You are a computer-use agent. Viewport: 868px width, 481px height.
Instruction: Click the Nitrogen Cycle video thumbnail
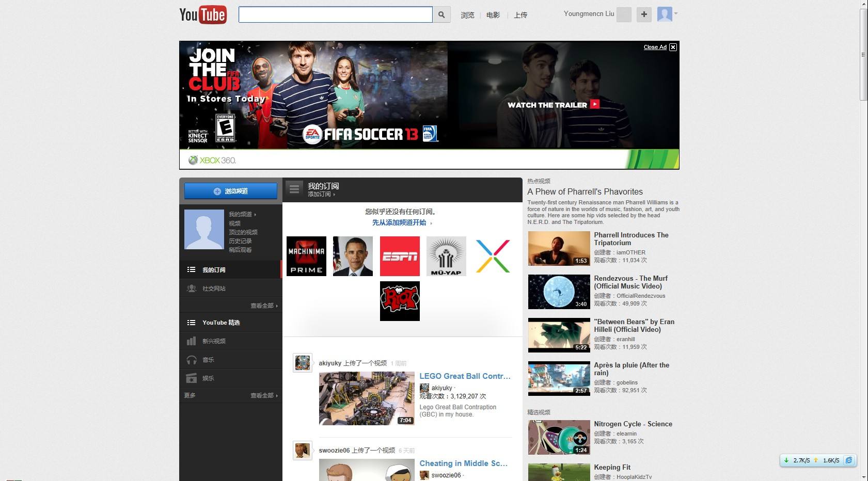pyautogui.click(x=559, y=437)
